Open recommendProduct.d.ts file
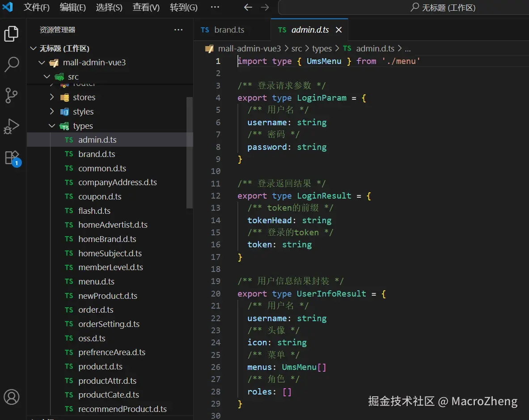The image size is (529, 420). coord(110,409)
